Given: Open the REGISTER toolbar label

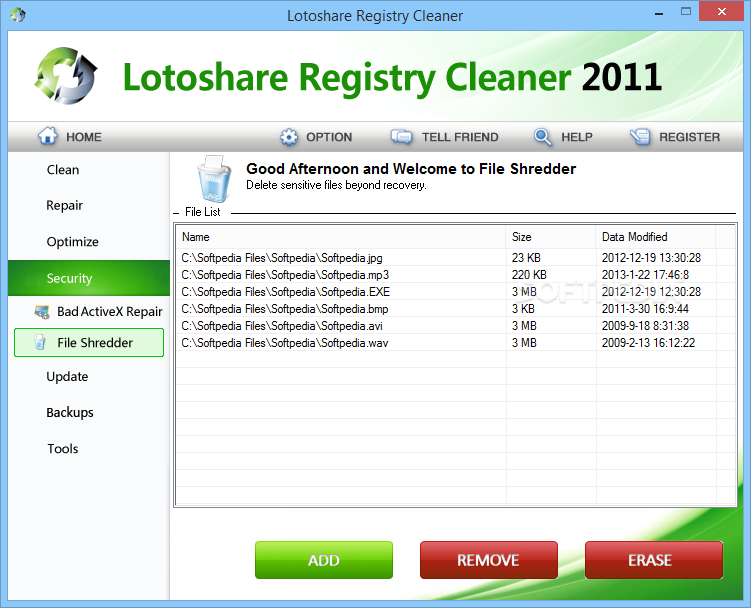Looking at the screenshot, I should pos(689,137).
